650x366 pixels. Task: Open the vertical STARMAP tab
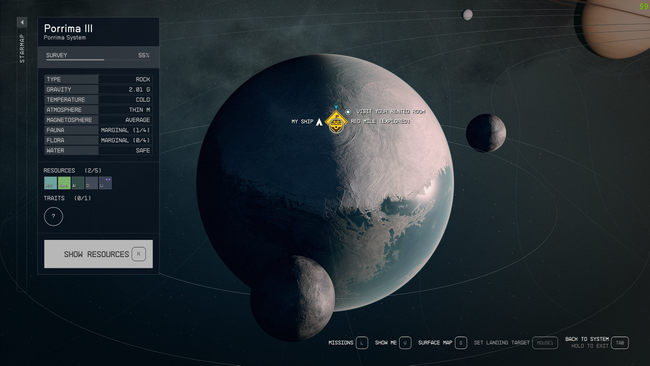22,49
